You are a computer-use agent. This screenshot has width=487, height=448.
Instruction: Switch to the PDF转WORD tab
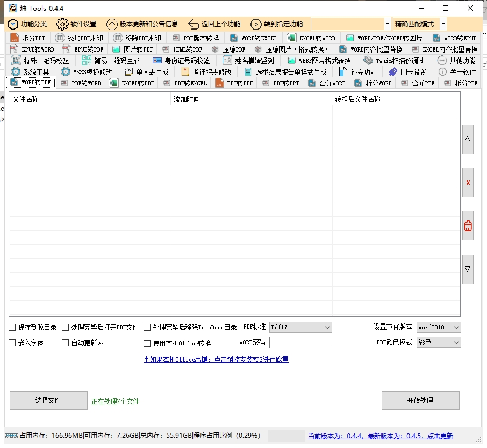tap(81, 83)
